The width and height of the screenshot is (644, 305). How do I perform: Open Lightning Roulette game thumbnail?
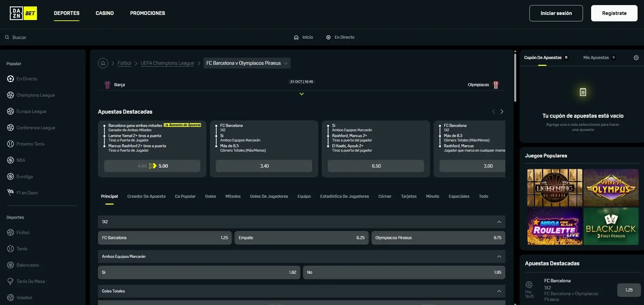555,188
